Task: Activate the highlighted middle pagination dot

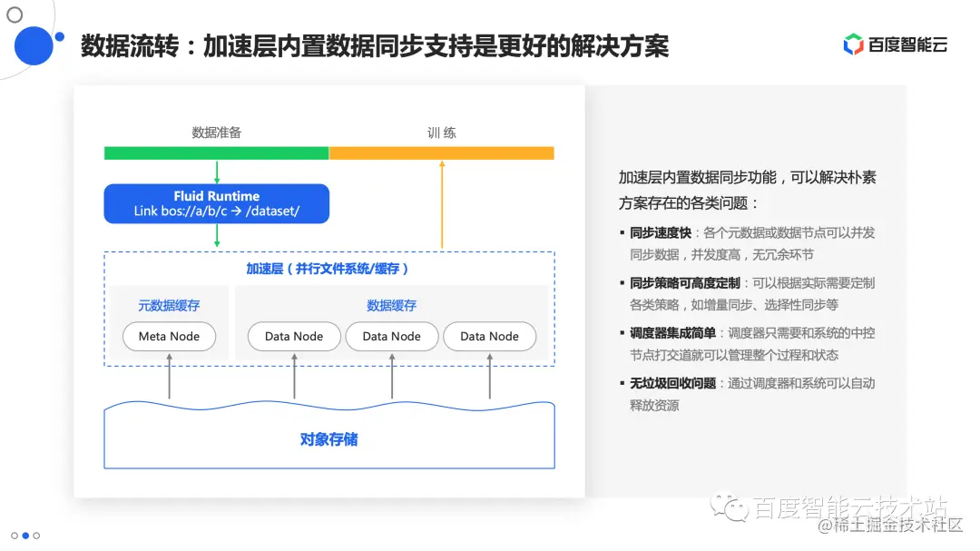Action: coord(24,536)
